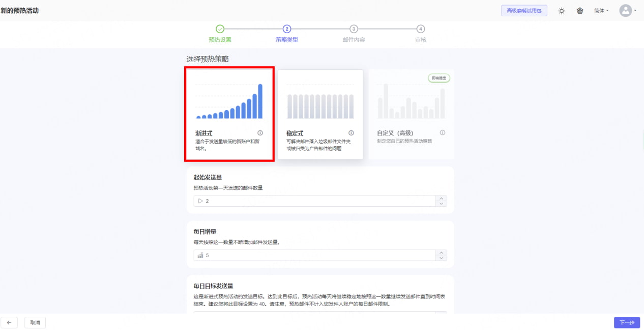Click the 取消 button
The image size is (644, 330).
tap(35, 322)
